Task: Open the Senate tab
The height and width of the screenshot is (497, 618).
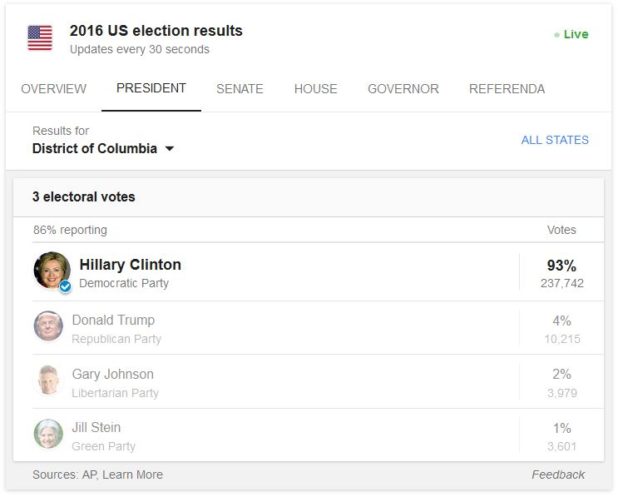Action: (x=240, y=89)
